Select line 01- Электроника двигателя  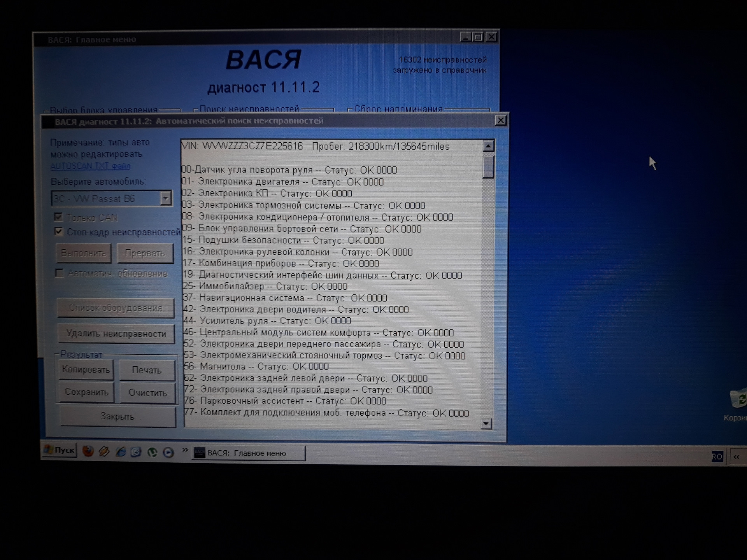pyautogui.click(x=283, y=182)
